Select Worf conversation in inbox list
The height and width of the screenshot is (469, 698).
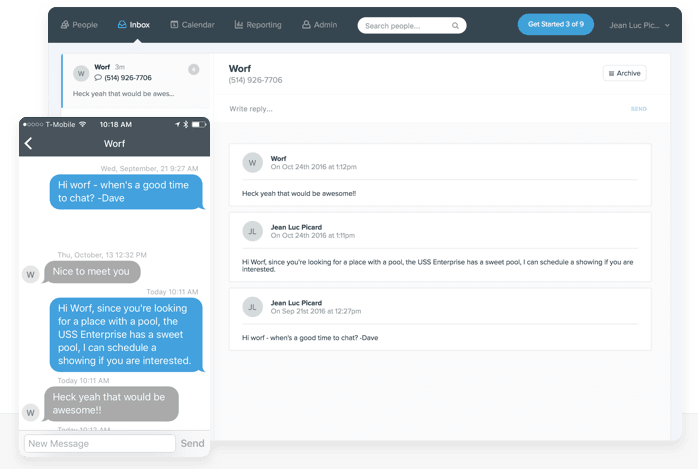pos(135,81)
